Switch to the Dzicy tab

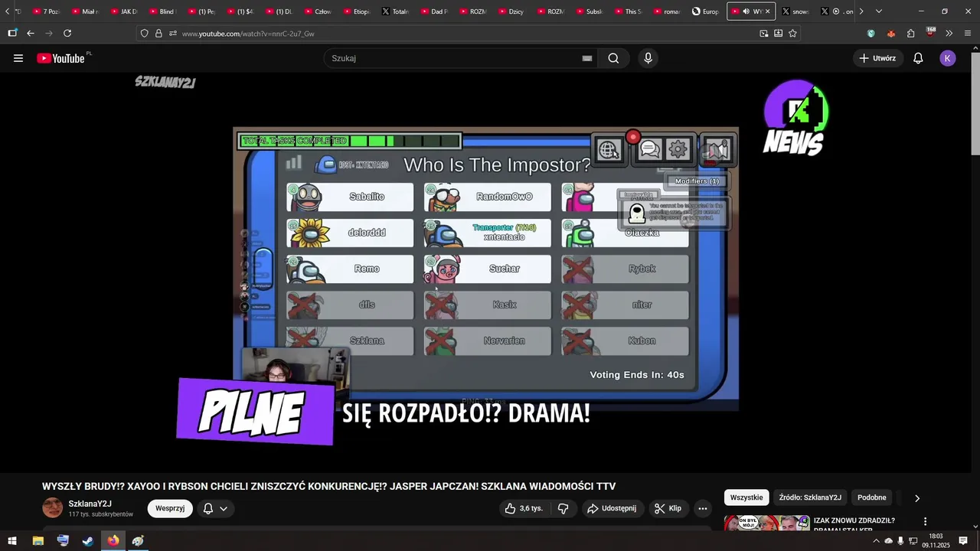tap(511, 11)
